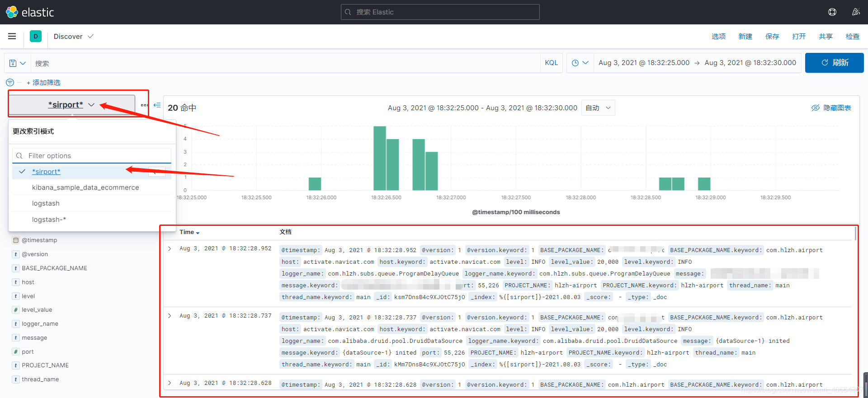Click the level string field icon
868x398 pixels.
[16, 296]
